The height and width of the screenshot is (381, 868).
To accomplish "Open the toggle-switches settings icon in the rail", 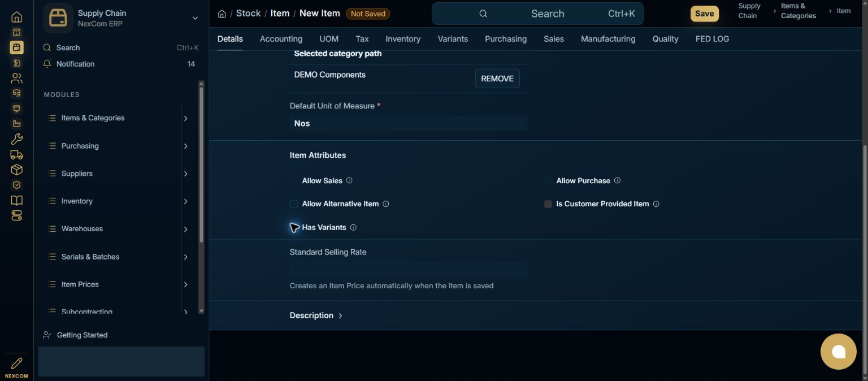I will coord(16,215).
